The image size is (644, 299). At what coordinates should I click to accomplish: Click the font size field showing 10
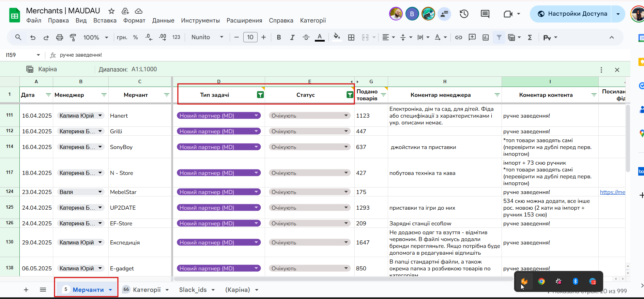[250, 38]
